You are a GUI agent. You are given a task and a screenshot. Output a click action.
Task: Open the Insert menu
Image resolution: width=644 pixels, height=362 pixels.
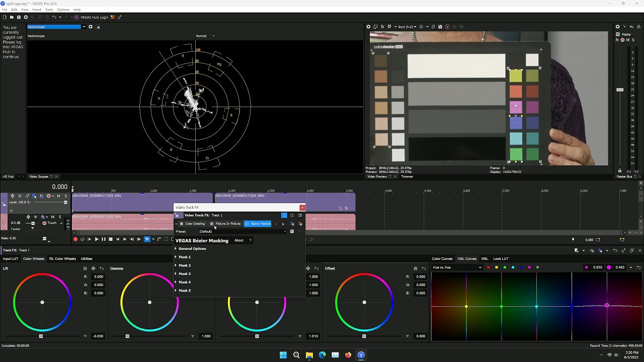pos(37,10)
